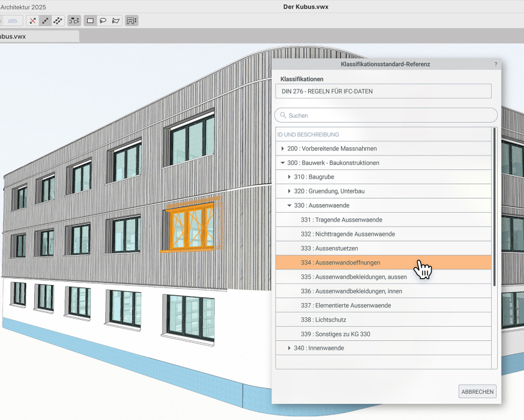
Task: Select highlighted 334 : Aussenwandoeffnungen row
Action: click(383, 263)
